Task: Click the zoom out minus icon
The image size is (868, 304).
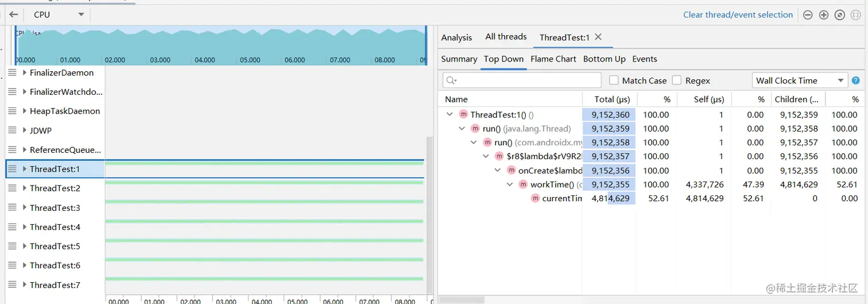Action: tap(808, 15)
